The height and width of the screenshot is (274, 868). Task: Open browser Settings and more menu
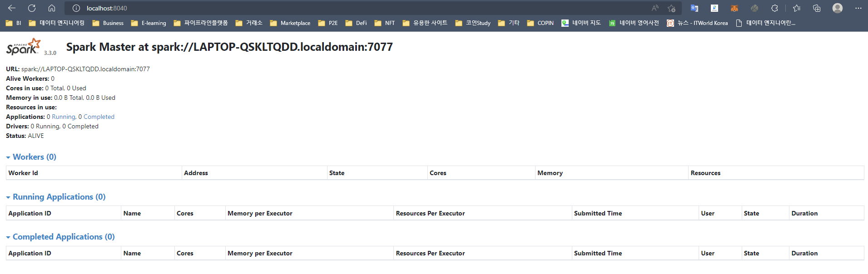click(x=858, y=8)
